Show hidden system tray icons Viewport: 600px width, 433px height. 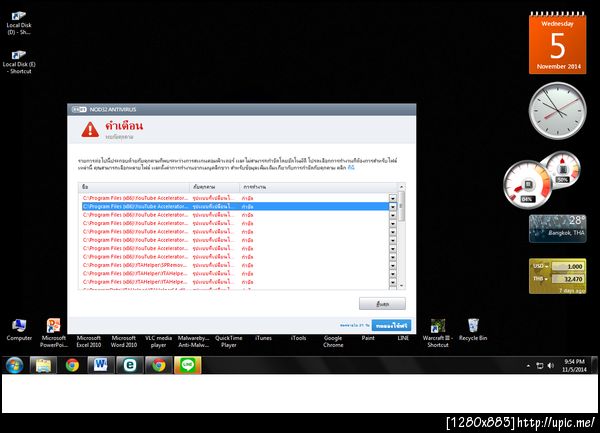(528, 366)
